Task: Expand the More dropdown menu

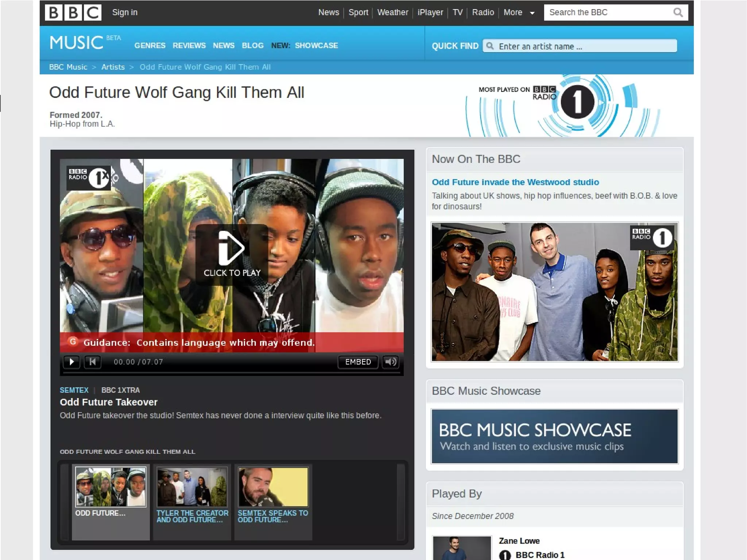Action: [513, 12]
